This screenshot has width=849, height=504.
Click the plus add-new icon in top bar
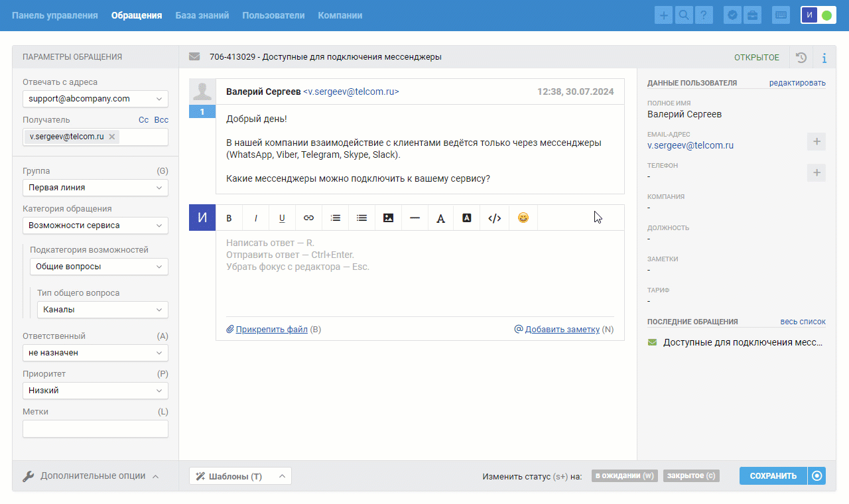663,15
